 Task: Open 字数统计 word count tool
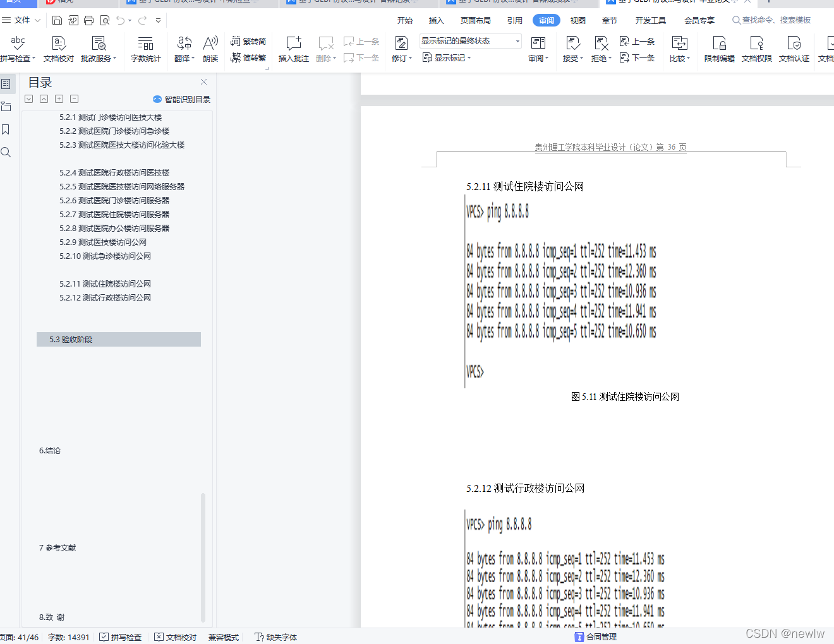coord(146,49)
